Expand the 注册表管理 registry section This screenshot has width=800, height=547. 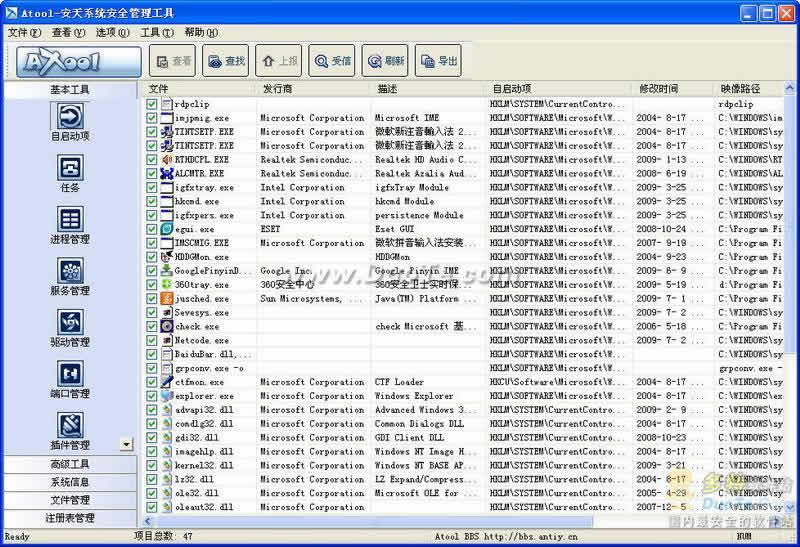tap(70, 517)
